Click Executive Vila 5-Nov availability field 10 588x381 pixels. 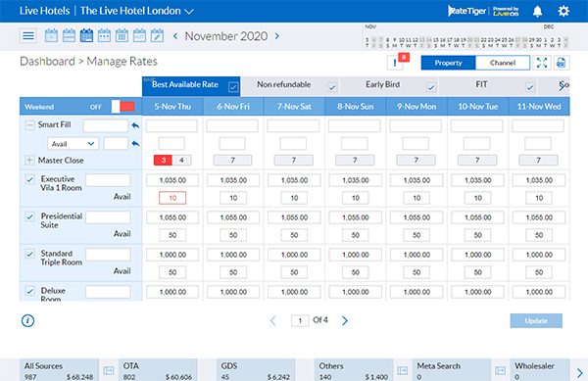coord(172,198)
